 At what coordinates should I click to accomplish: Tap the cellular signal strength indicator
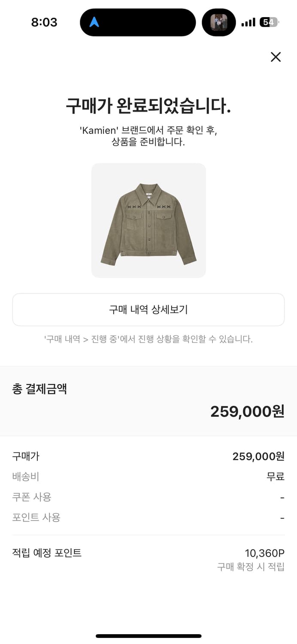248,22
